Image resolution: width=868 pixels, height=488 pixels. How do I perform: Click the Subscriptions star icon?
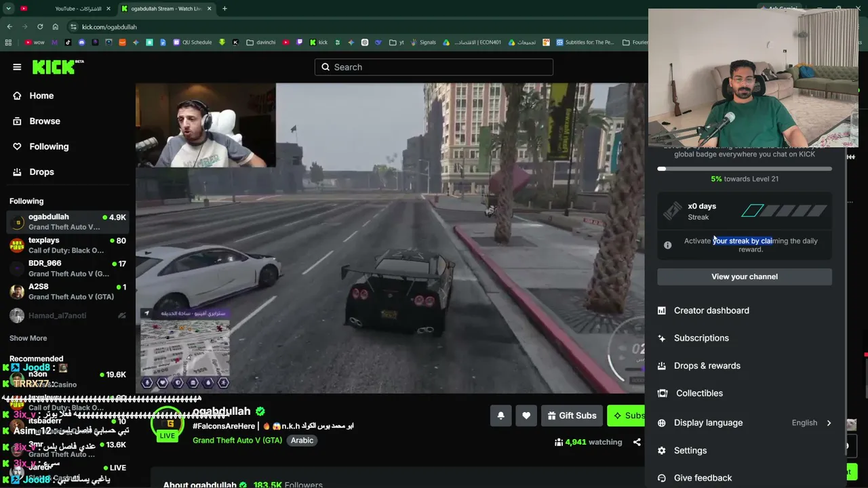[662, 338]
